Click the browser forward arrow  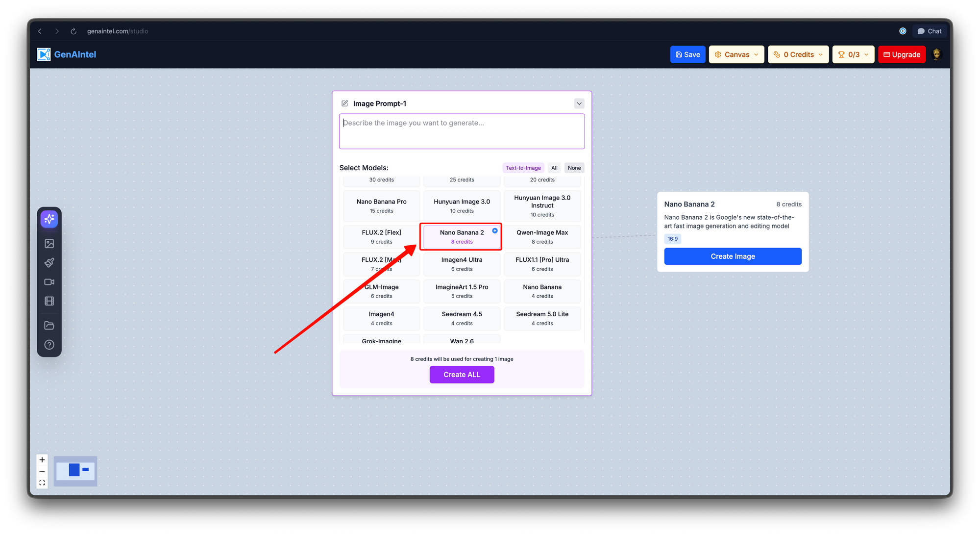pyautogui.click(x=57, y=31)
